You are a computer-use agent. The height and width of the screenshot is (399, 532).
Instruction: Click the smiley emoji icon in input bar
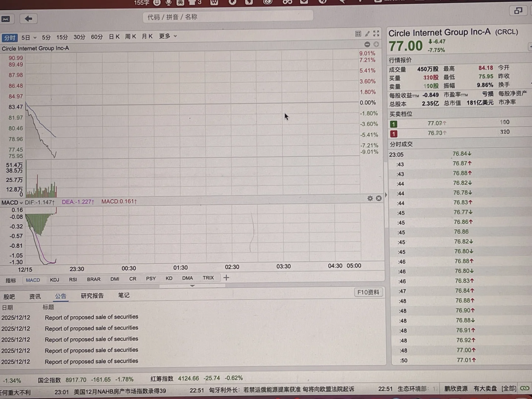coord(157,3)
